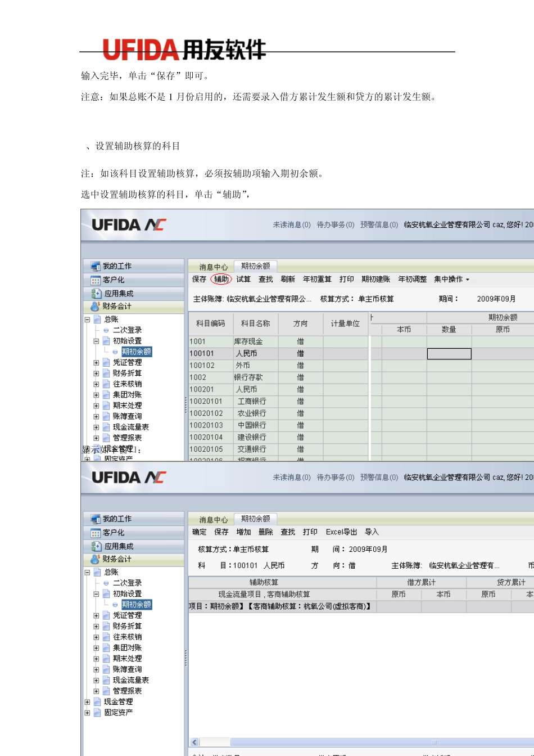
Task: Click the horizontal scrollbar's left arrow
Action: click(x=194, y=742)
